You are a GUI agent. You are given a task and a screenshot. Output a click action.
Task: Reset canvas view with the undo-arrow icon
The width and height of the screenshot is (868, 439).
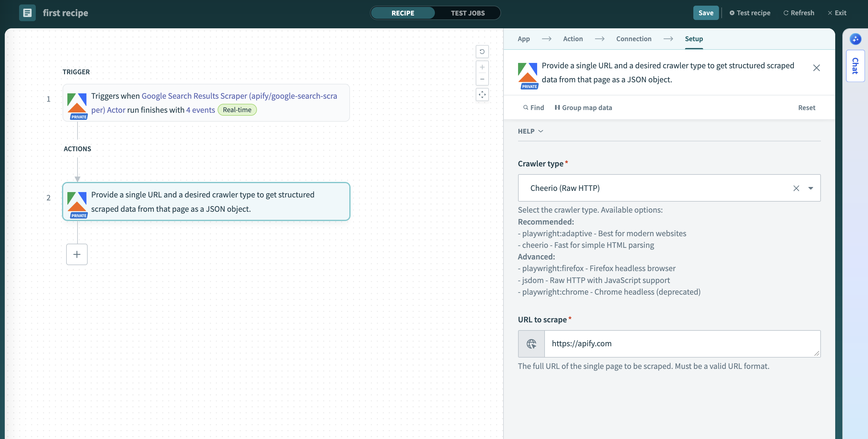pyautogui.click(x=482, y=51)
